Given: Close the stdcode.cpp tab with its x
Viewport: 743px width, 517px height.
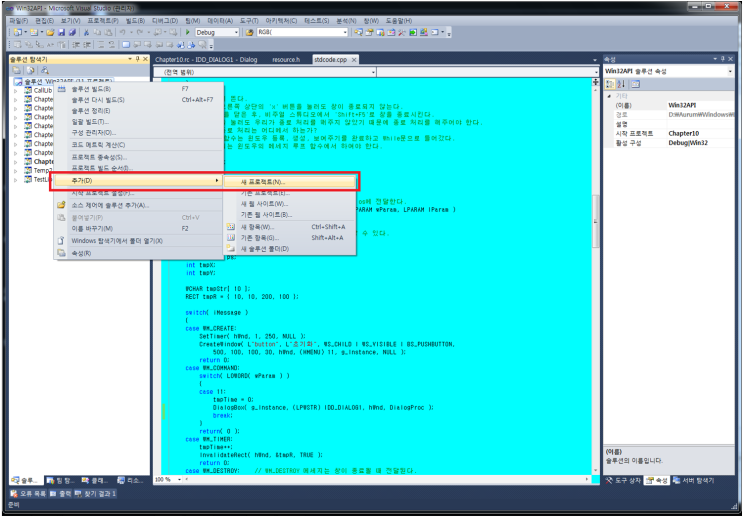Looking at the screenshot, I should 353,60.
